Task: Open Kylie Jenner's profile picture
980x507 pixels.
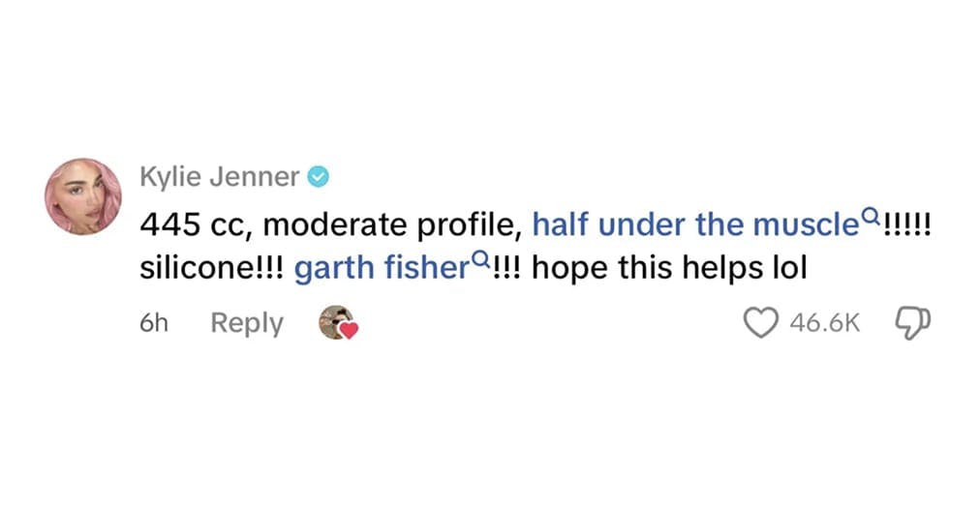Action: (83, 197)
